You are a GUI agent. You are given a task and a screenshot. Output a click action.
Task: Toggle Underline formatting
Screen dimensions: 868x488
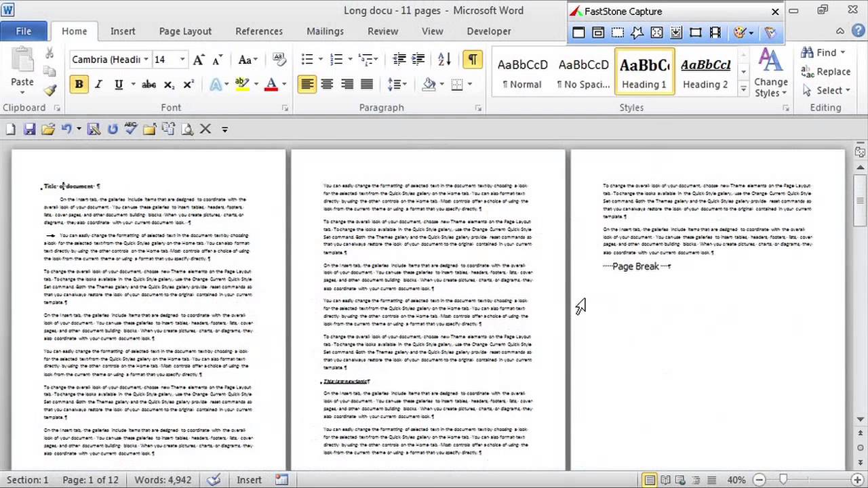tap(119, 85)
